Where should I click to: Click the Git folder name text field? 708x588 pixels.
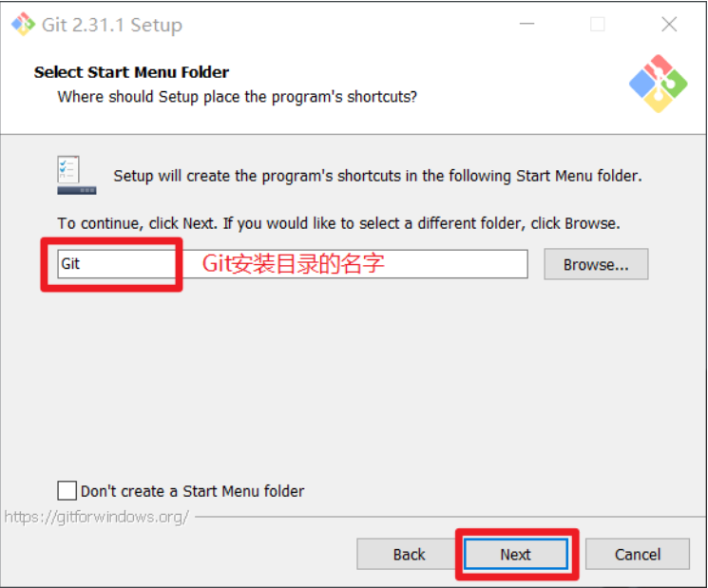click(x=293, y=264)
